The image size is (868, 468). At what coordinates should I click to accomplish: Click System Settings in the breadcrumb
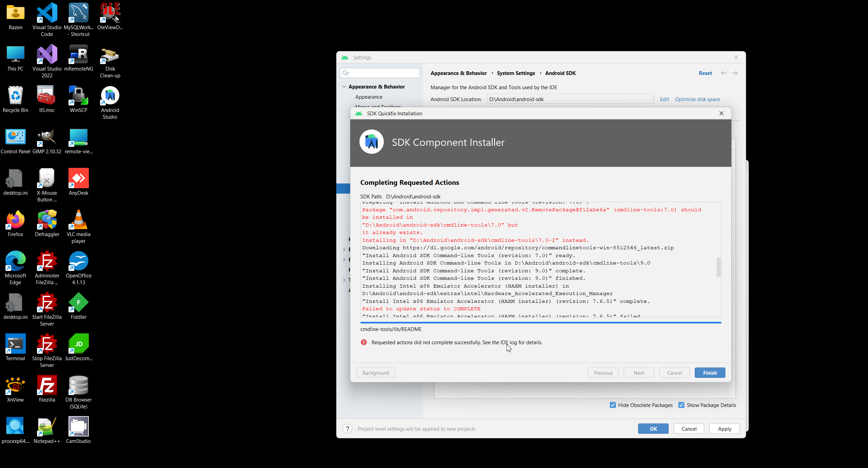[516, 73]
